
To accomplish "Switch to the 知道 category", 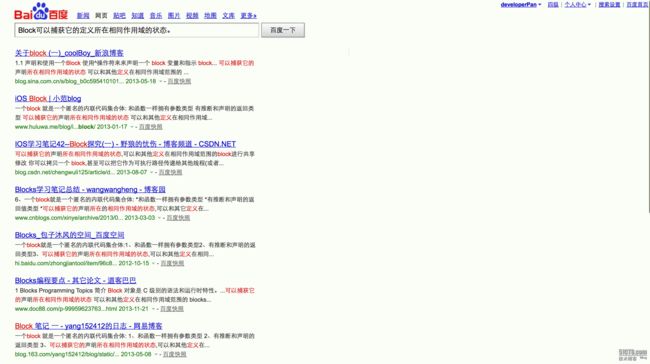I will coord(138,16).
